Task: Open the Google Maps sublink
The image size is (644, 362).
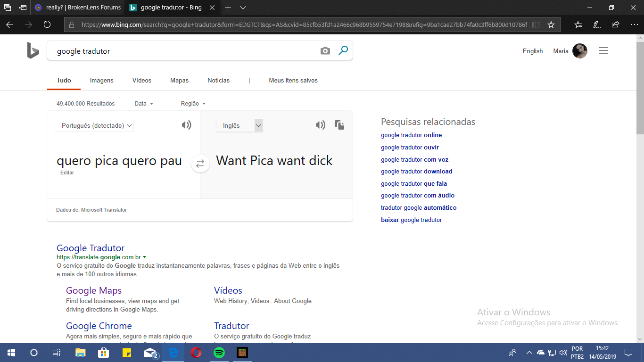Action: [94, 290]
